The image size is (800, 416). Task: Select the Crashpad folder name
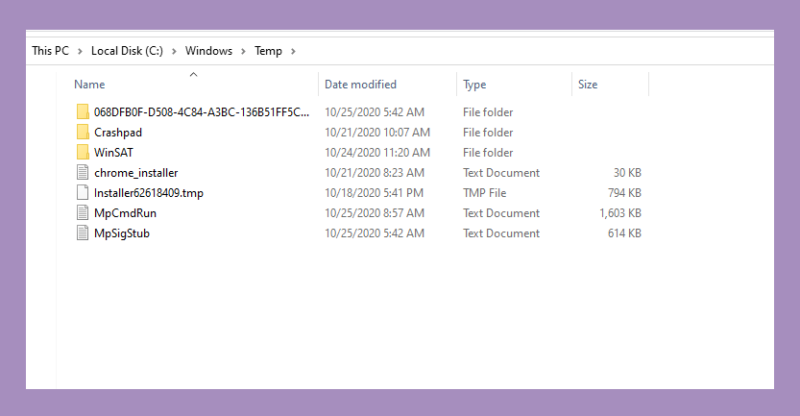(118, 132)
